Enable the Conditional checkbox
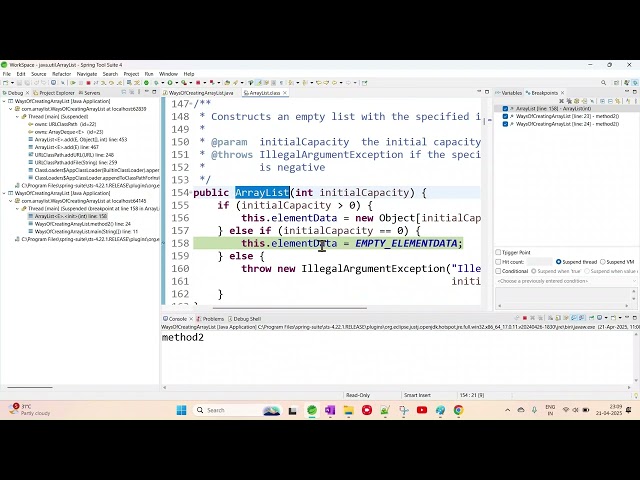The width and height of the screenshot is (640, 480). click(x=498, y=271)
